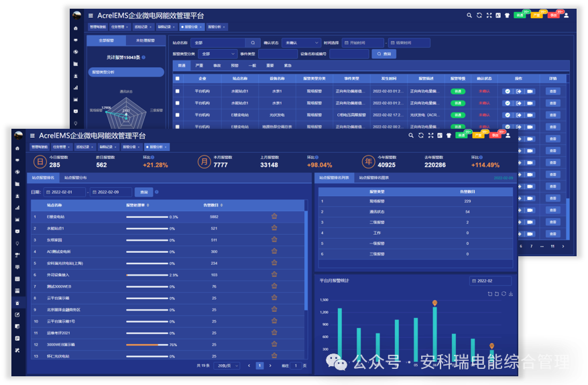Viewport: 588px width, 385px height.
Task: Toggle select-all checkbox in alarm table header
Action: (x=178, y=78)
